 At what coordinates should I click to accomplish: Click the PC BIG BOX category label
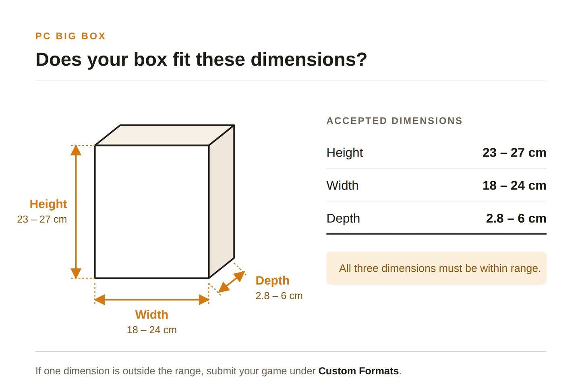coord(70,36)
